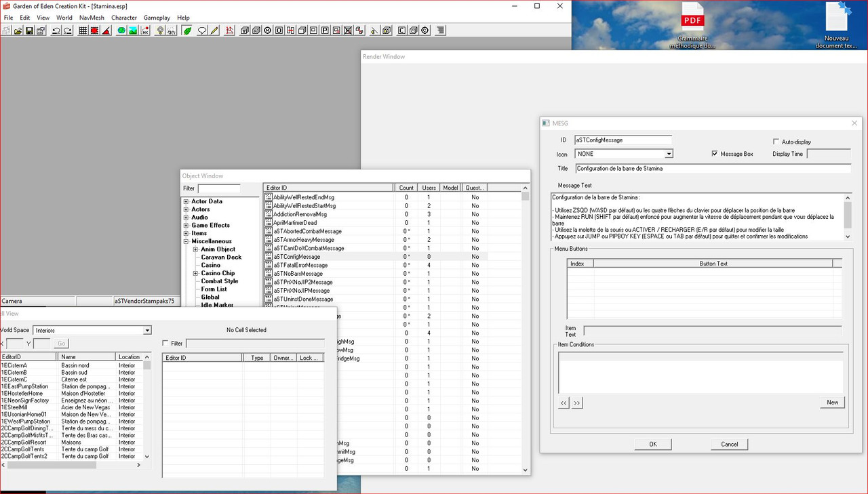Click the stacked lines toolbar icon
Screen dimensions: 868x494
pos(440,30)
